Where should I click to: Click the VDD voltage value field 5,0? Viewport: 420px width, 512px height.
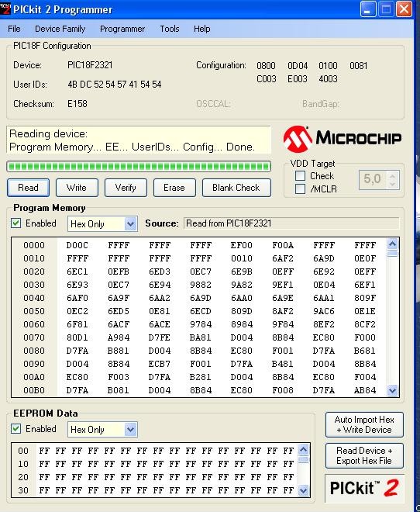tap(373, 179)
